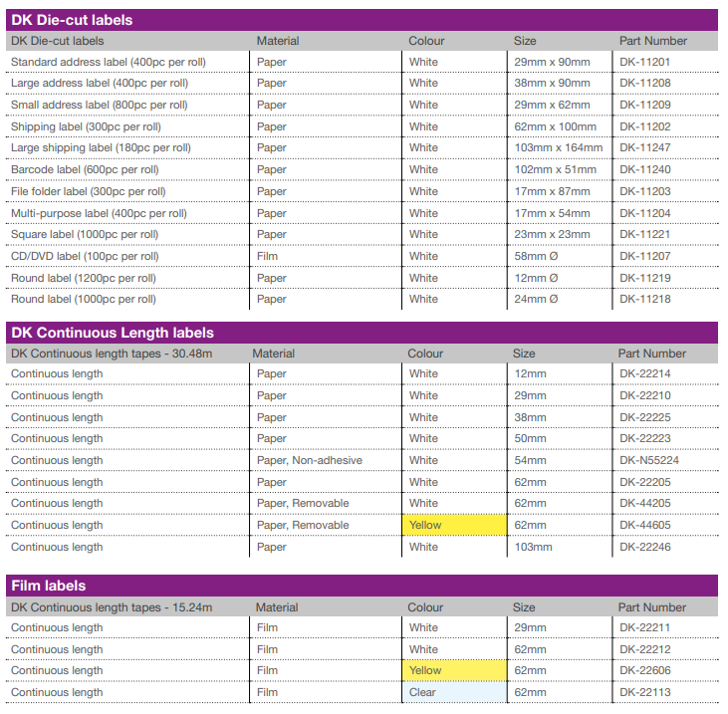Select 'File folder label (300pc per roll)'
728x714 pixels.
pyautogui.click(x=89, y=191)
